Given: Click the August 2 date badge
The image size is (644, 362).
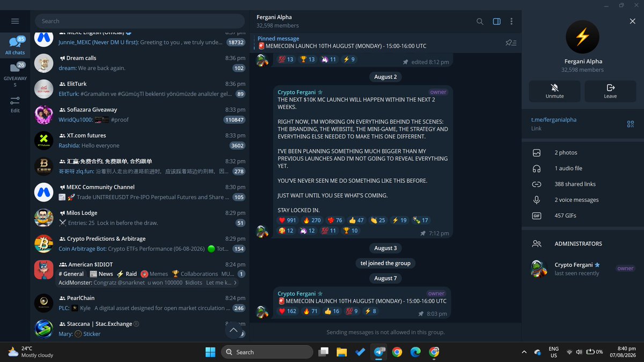Looking at the screenshot, I should (x=385, y=77).
